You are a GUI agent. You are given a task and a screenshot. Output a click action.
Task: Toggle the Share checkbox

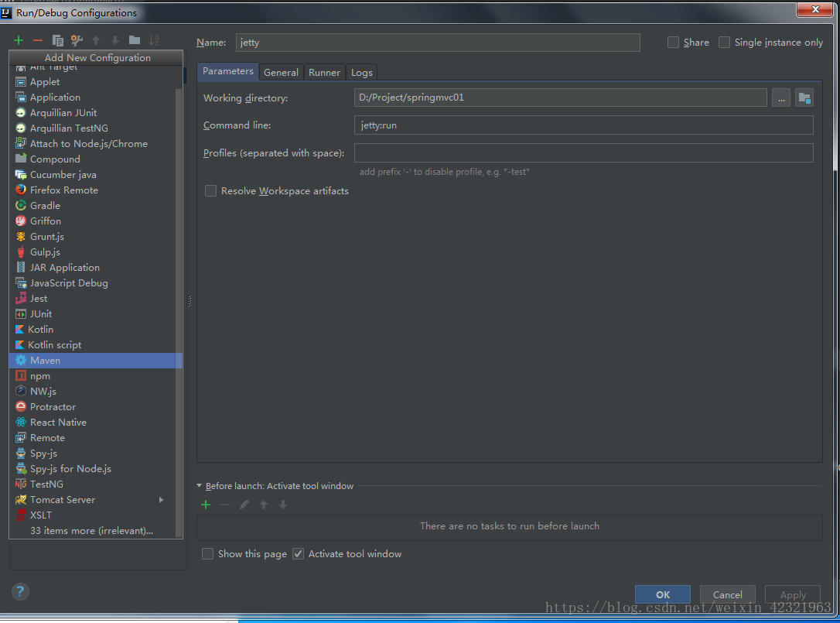[x=674, y=43]
